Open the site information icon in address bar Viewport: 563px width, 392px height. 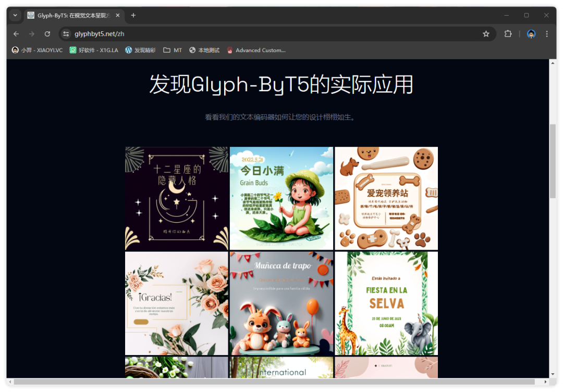(x=66, y=34)
